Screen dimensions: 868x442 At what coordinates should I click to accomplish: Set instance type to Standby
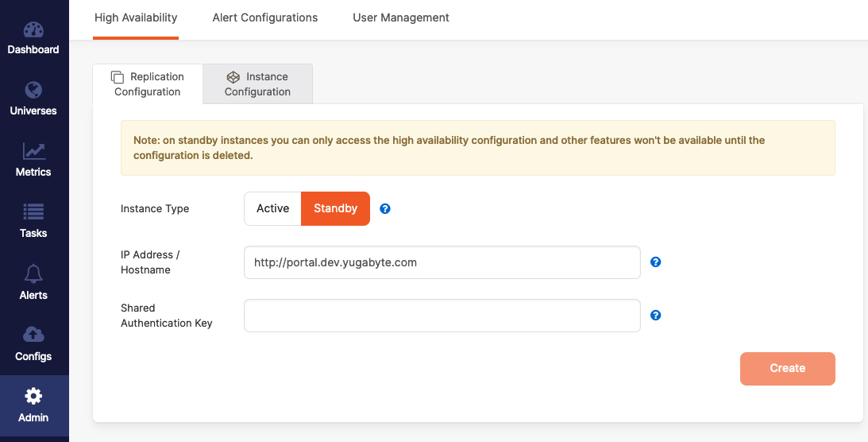tap(335, 209)
